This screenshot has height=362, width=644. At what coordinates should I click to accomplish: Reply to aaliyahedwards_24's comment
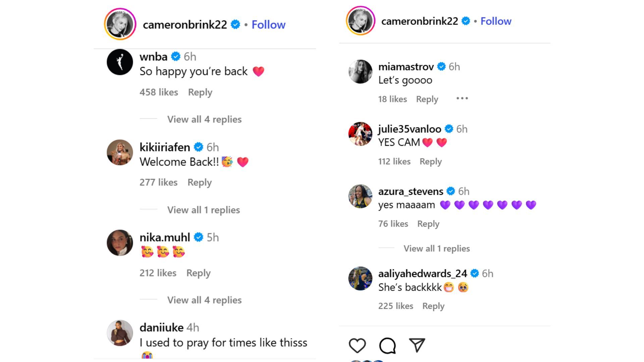click(433, 306)
